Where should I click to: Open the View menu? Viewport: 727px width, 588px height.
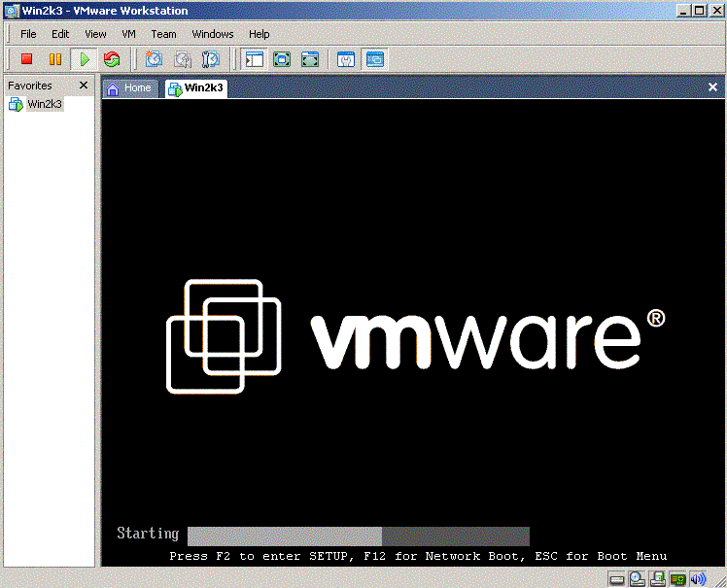[x=95, y=34]
